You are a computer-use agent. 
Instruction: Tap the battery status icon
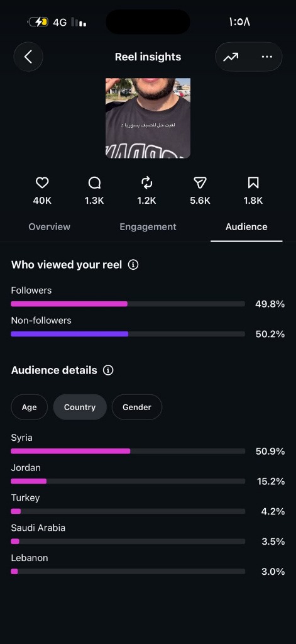(x=38, y=22)
